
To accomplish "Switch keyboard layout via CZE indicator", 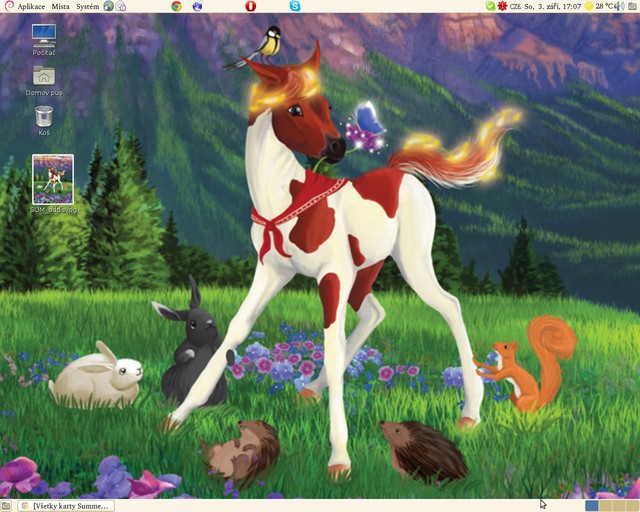I will pos(515,7).
